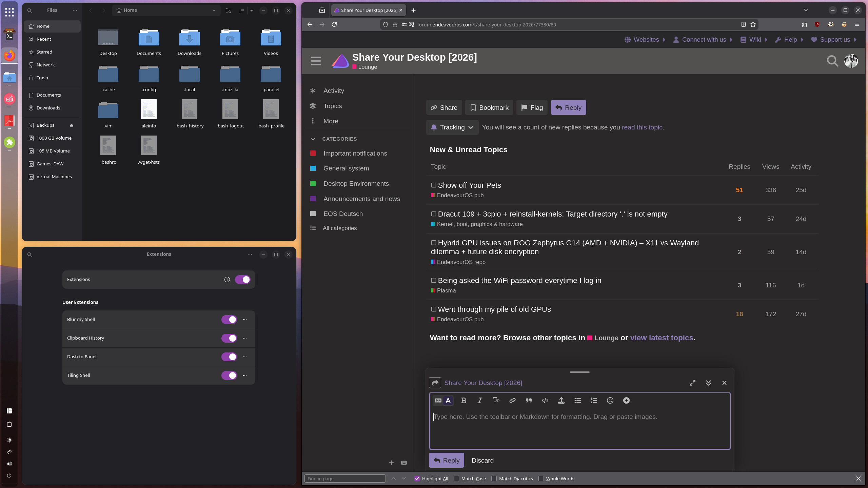Open the Pictures folder thumbnail
The height and width of the screenshot is (488, 868).
(230, 38)
